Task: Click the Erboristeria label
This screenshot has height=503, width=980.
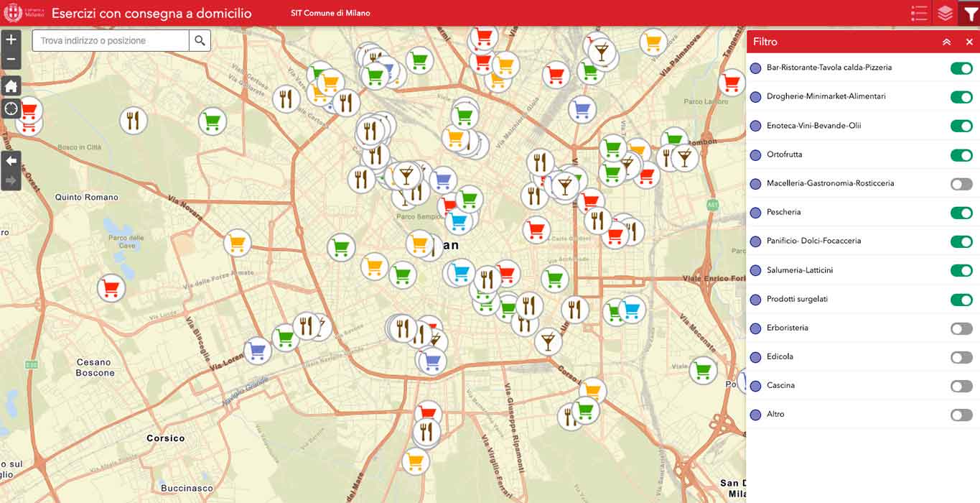Action: (x=788, y=328)
